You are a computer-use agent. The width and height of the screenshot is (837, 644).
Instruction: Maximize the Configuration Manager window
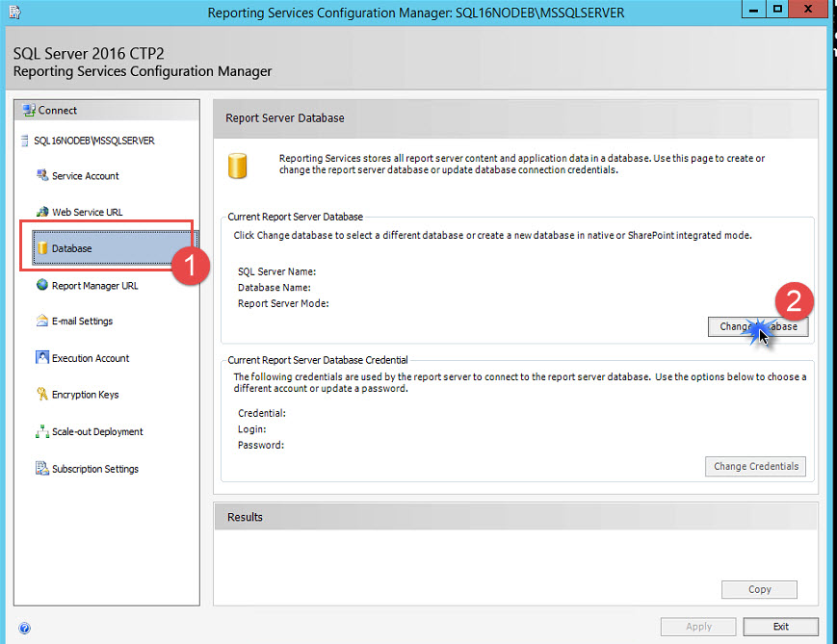coord(777,10)
